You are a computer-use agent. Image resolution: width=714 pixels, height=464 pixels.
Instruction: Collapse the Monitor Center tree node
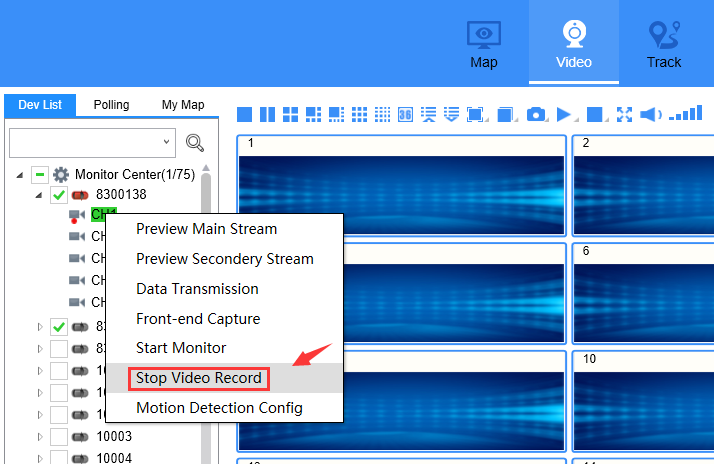point(20,175)
